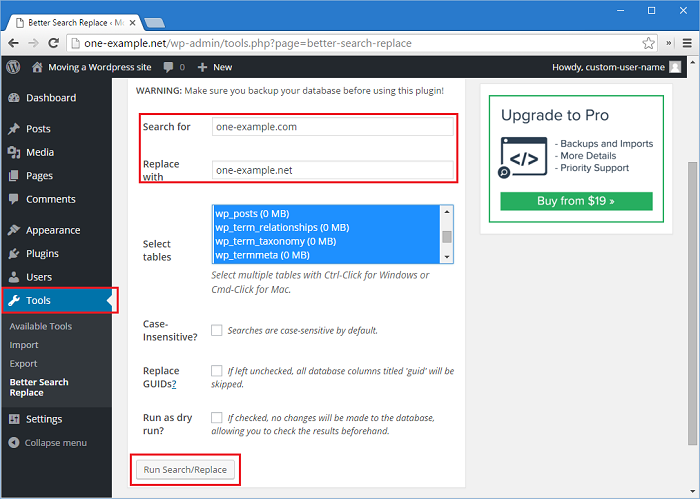Image resolution: width=700 pixels, height=499 pixels.
Task: Click the Appearance paintbrush icon
Action: pos(14,230)
